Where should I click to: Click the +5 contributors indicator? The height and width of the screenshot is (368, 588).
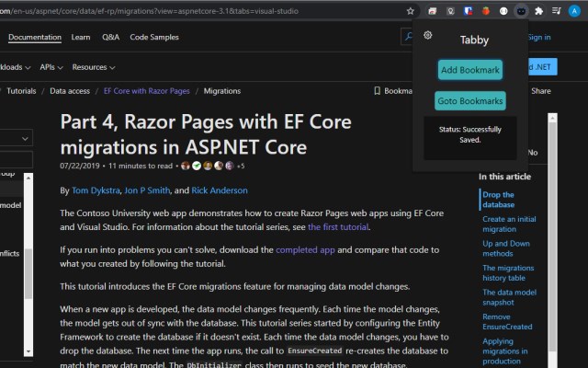[x=241, y=166]
